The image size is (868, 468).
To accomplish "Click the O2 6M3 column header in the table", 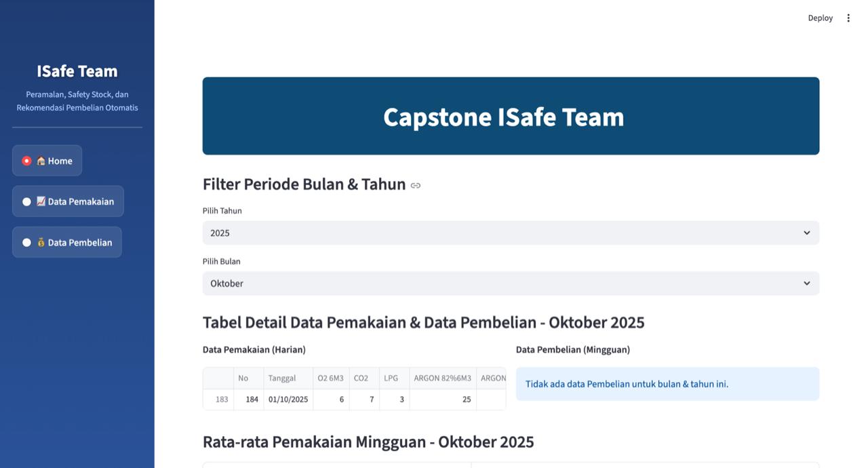I will pyautogui.click(x=330, y=378).
